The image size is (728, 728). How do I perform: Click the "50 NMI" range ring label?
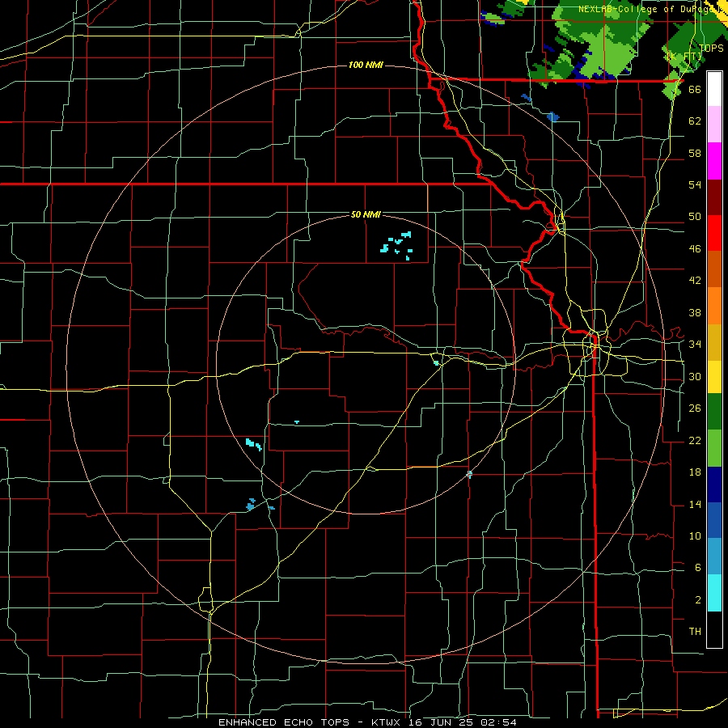[x=366, y=214]
